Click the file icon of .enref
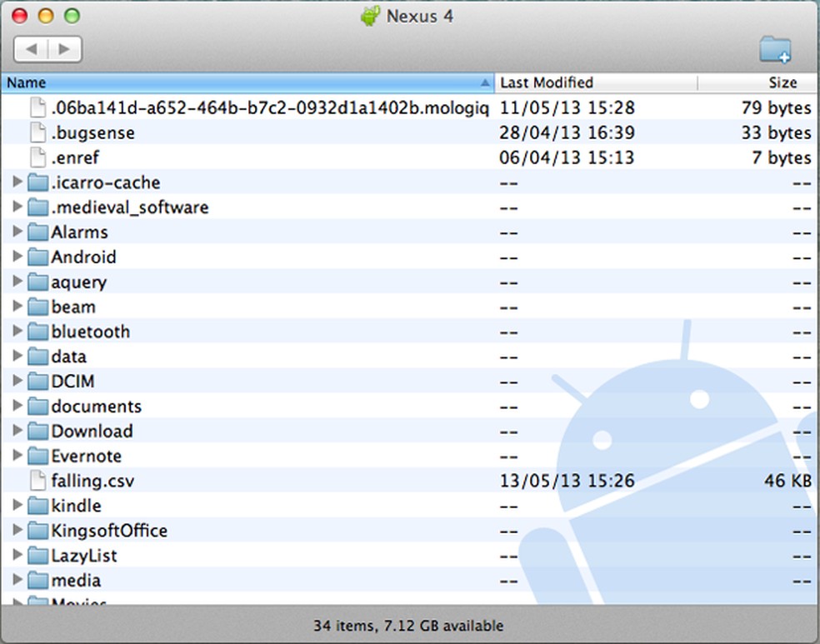 pyautogui.click(x=37, y=157)
